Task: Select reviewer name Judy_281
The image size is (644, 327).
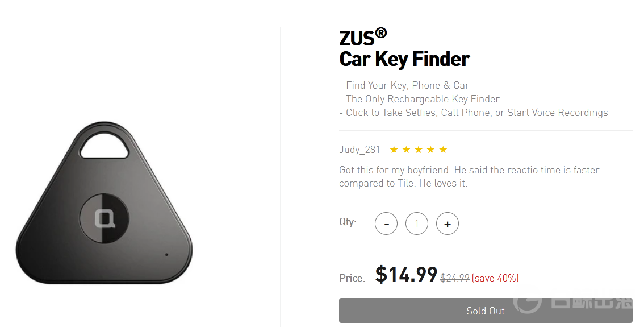Action: [359, 150]
